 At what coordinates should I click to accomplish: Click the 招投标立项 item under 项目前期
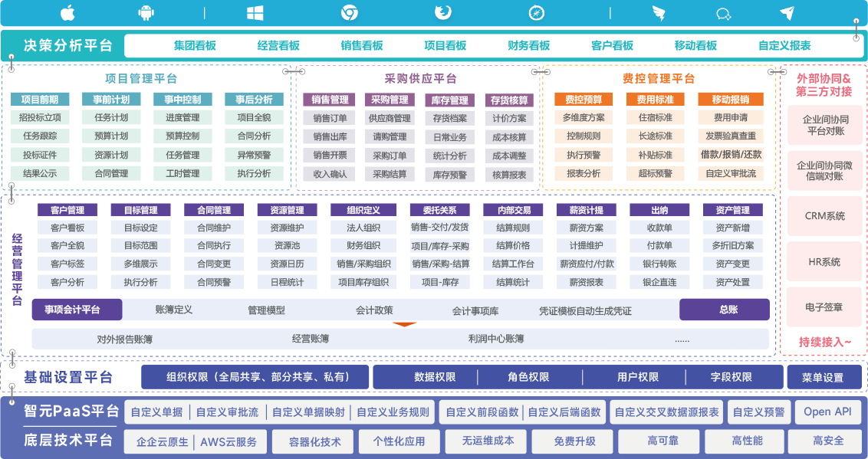point(40,118)
